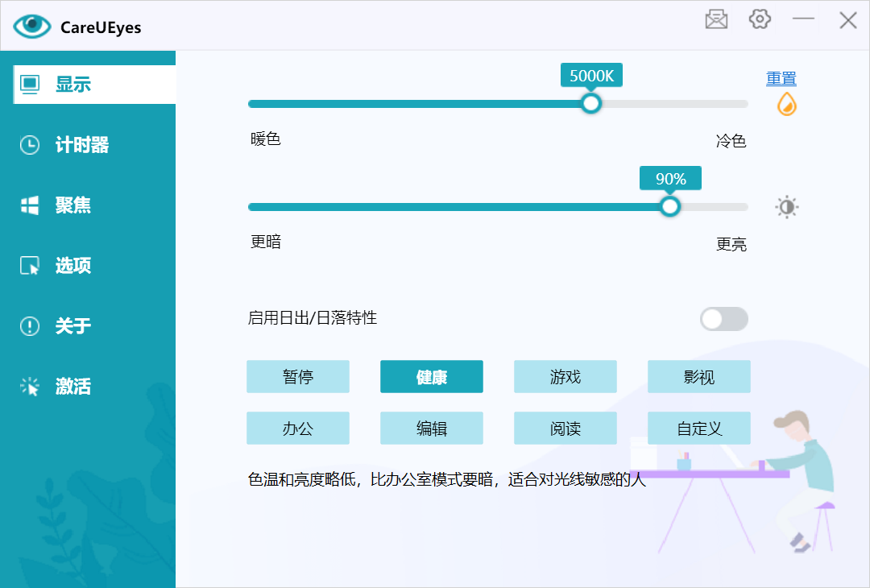Choose the 办公 preset button
The image size is (870, 588).
click(x=298, y=429)
